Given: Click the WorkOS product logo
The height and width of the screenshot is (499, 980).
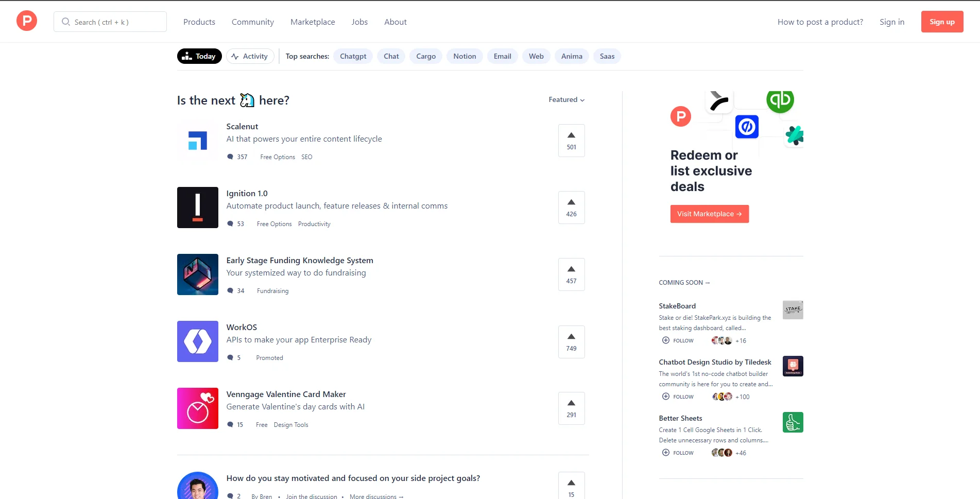Looking at the screenshot, I should (198, 341).
